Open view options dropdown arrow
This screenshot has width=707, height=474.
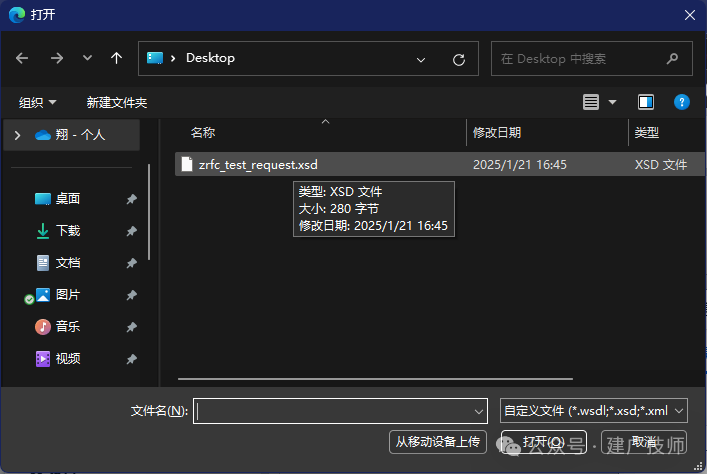point(612,102)
